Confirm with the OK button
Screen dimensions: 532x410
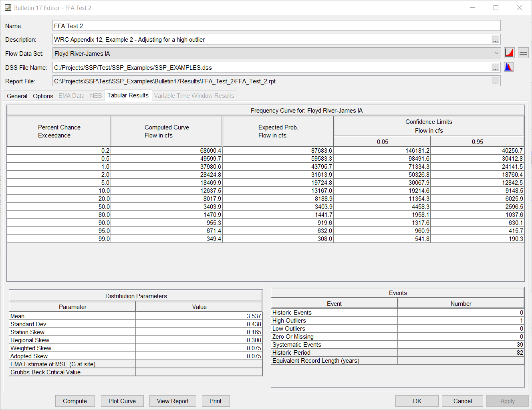(x=417, y=401)
